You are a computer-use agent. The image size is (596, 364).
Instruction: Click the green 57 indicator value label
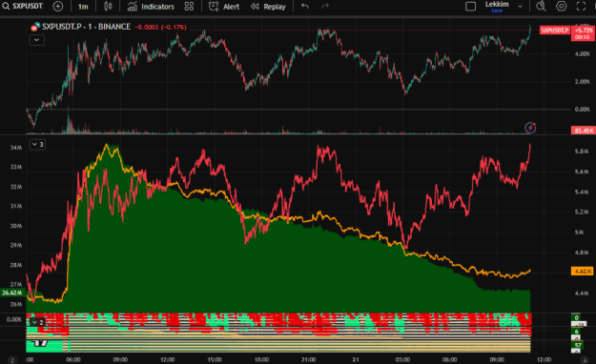577,345
